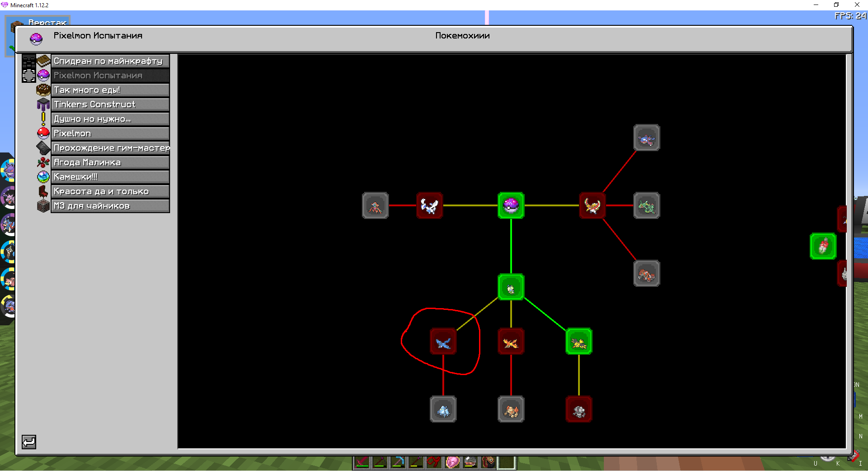Open the central Master Ball quest node
The height and width of the screenshot is (471, 868).
pyautogui.click(x=511, y=205)
